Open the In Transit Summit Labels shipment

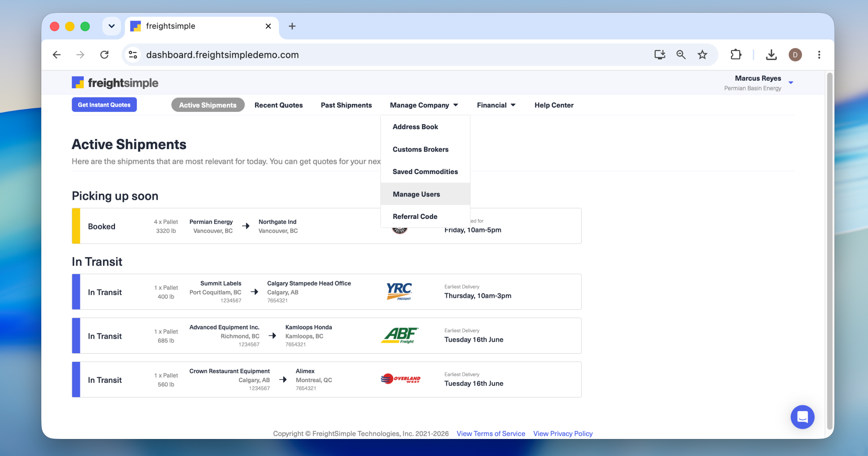pyautogui.click(x=327, y=292)
